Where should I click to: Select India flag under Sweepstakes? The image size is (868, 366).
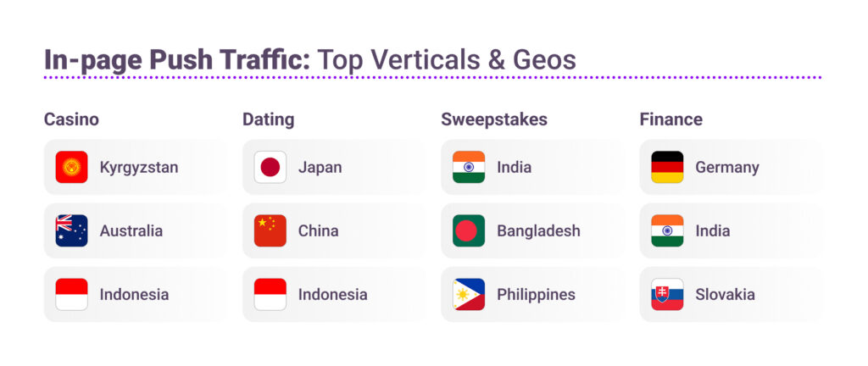coord(469,167)
